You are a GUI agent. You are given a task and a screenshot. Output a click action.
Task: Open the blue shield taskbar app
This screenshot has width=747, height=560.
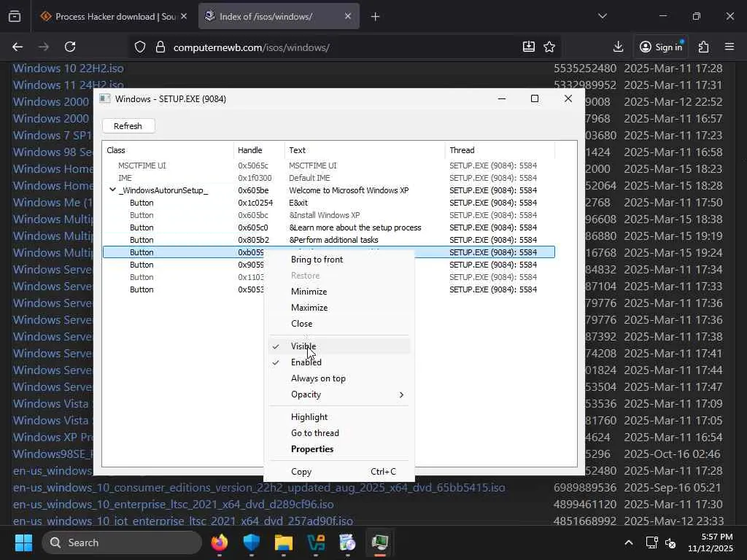(252, 542)
